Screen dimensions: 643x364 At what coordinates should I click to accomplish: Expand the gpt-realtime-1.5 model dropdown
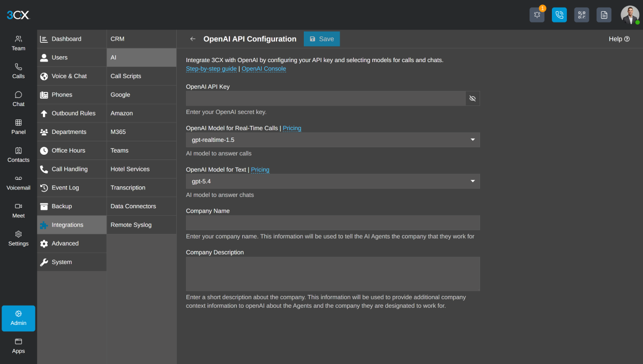point(333,140)
